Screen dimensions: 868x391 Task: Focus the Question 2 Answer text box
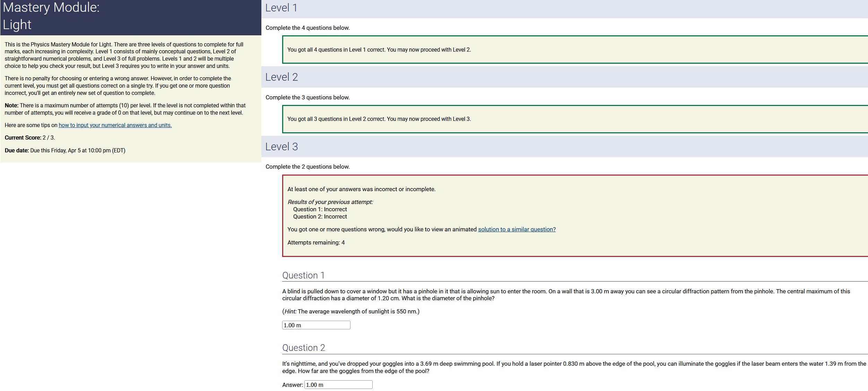338,385
